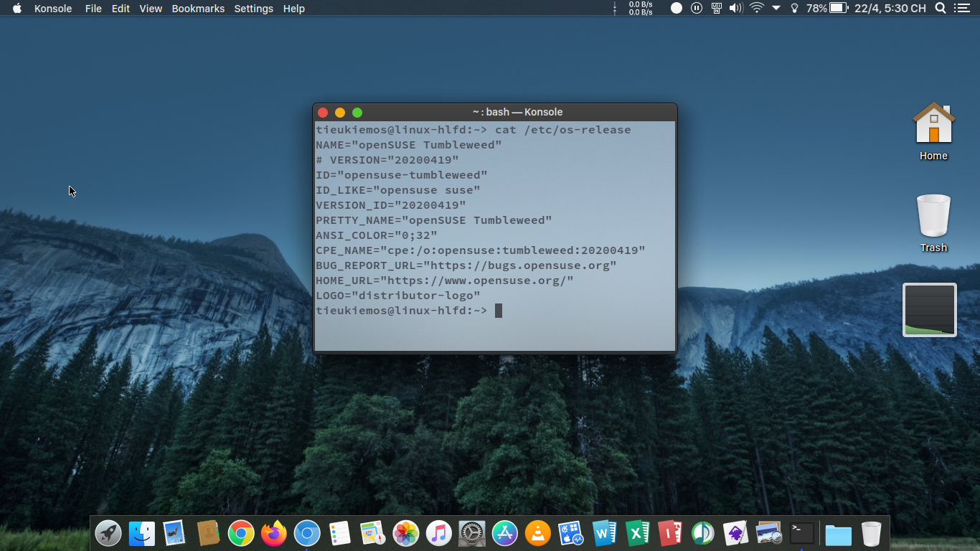Screen dimensions: 980x551
Task: Click the 'cat /etc/os-release' command text
Action: pos(563,130)
